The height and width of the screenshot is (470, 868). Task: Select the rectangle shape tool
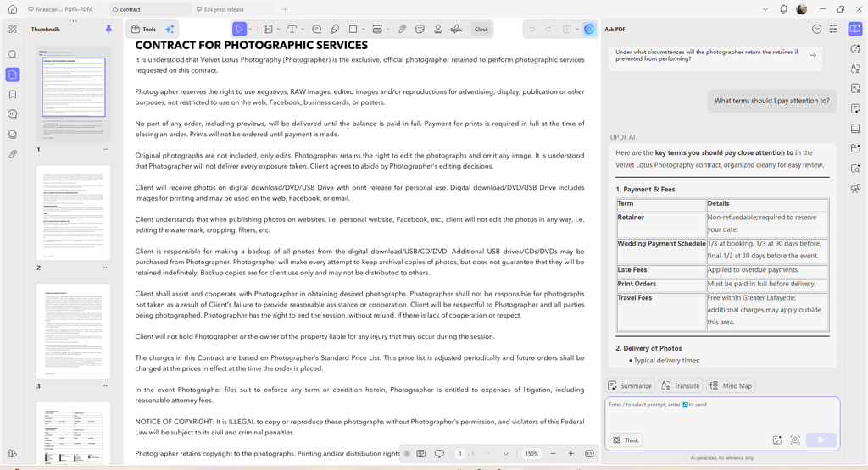353,30
